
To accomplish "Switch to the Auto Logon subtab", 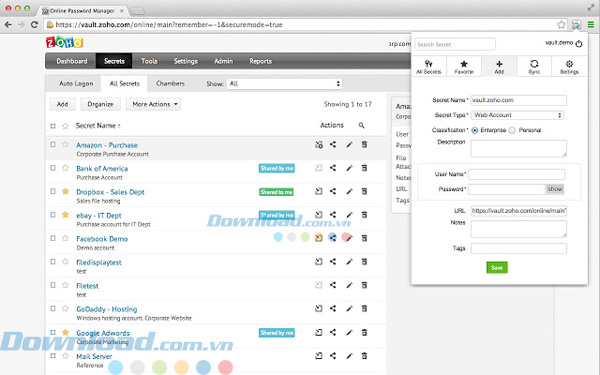I will point(76,83).
